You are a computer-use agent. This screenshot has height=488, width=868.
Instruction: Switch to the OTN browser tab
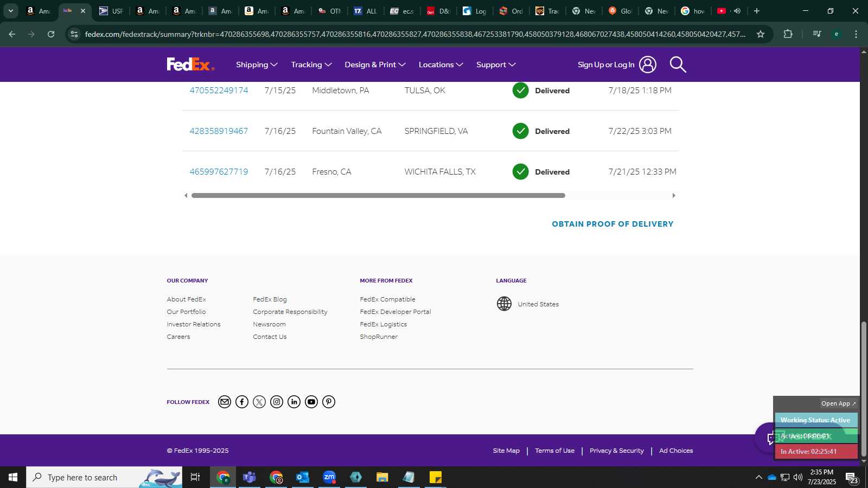(x=330, y=11)
